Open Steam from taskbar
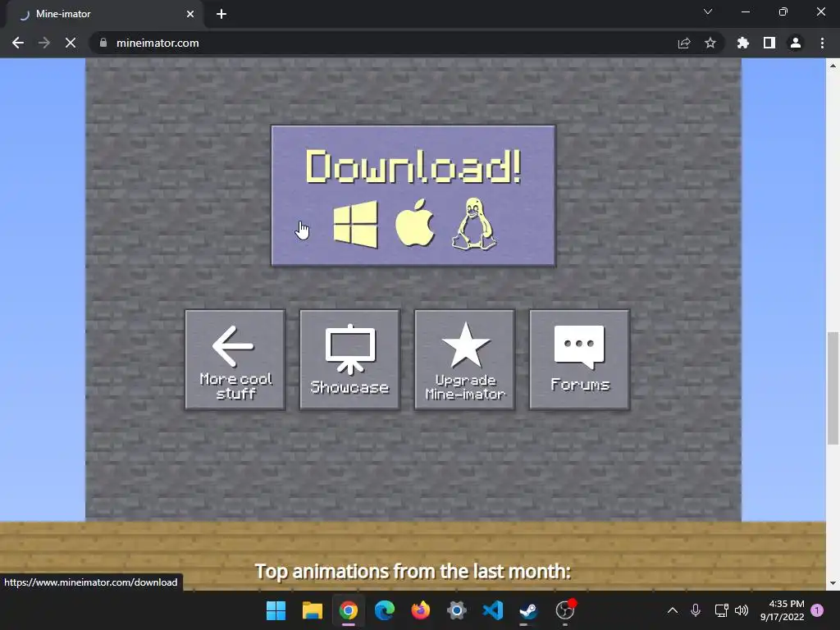The height and width of the screenshot is (630, 840). 529,610
